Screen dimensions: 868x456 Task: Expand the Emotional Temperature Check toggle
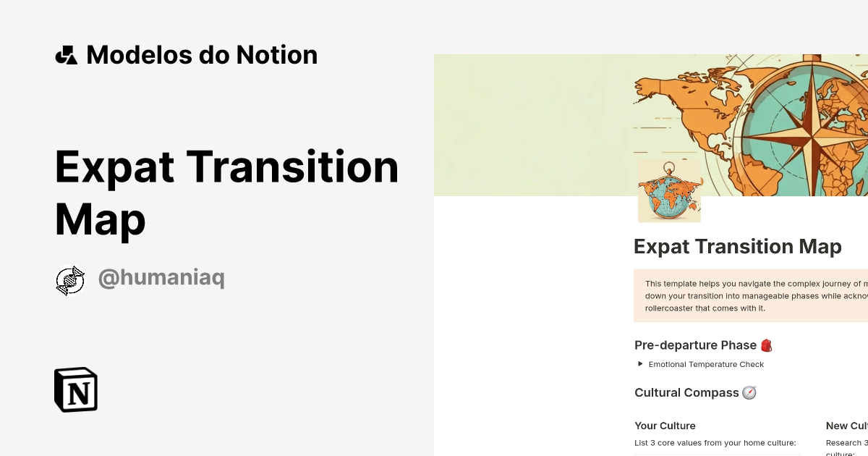(707, 364)
